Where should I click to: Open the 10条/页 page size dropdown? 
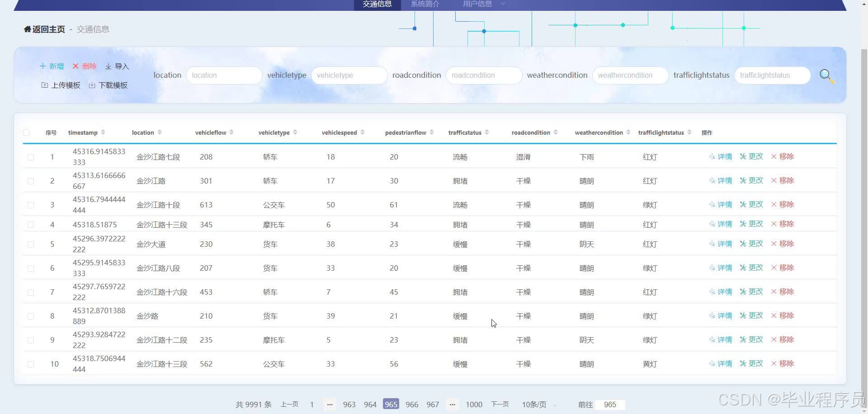539,405
